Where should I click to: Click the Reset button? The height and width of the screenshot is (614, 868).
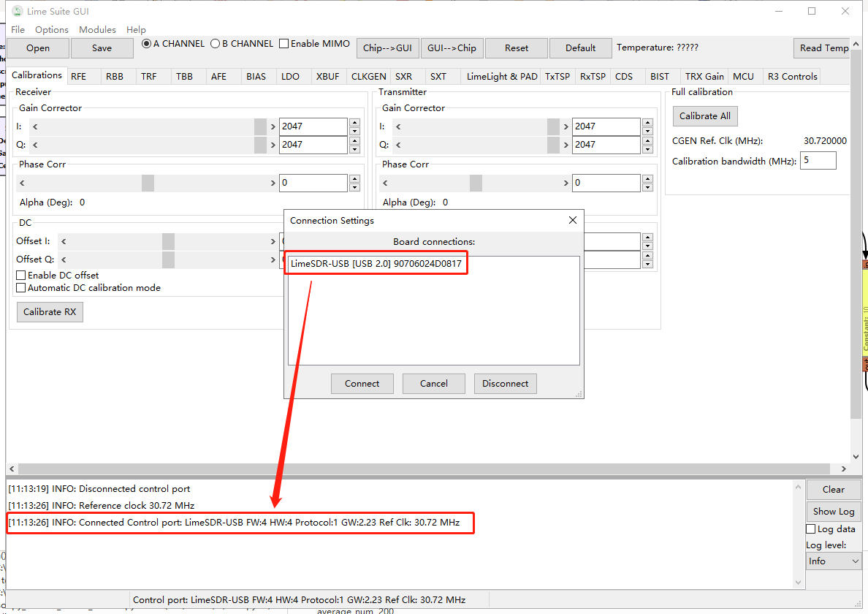click(517, 48)
